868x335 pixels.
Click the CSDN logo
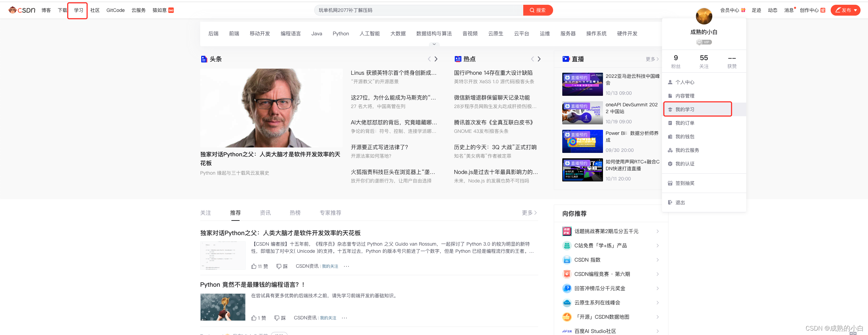pos(22,10)
